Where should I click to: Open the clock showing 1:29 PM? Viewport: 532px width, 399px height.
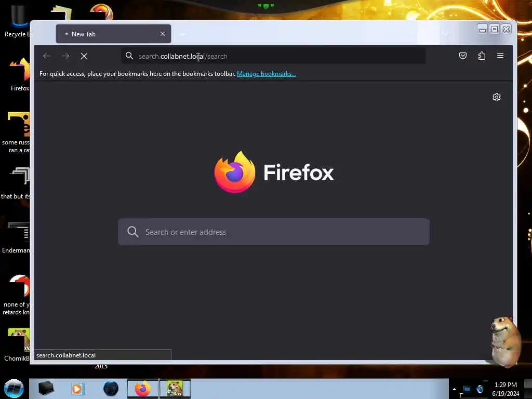[x=506, y=389]
